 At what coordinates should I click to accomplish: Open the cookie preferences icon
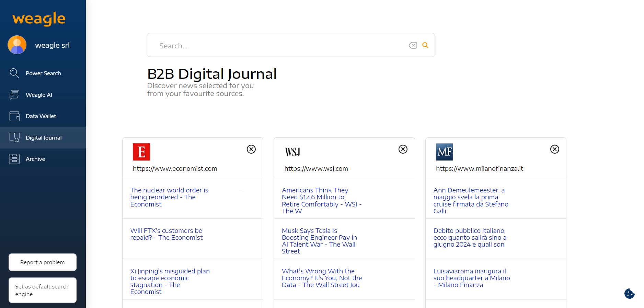(629, 294)
